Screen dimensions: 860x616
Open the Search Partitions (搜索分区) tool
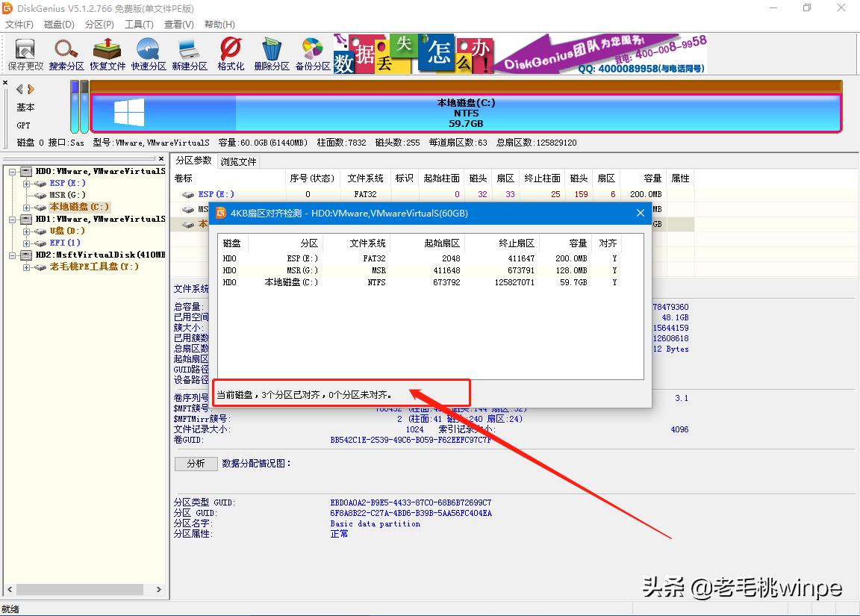[x=66, y=55]
